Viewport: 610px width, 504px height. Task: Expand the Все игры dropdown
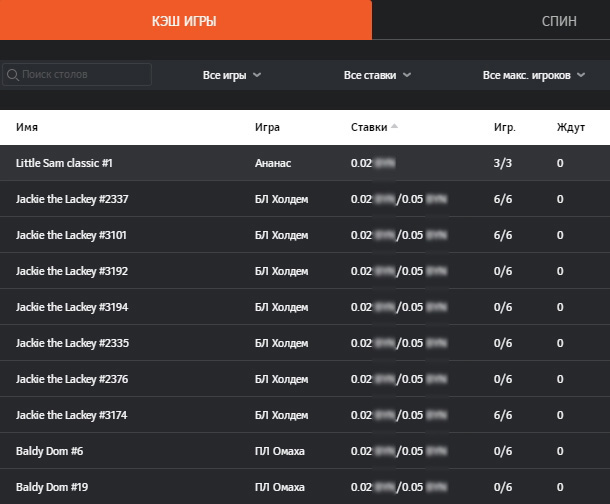pyautogui.click(x=232, y=75)
